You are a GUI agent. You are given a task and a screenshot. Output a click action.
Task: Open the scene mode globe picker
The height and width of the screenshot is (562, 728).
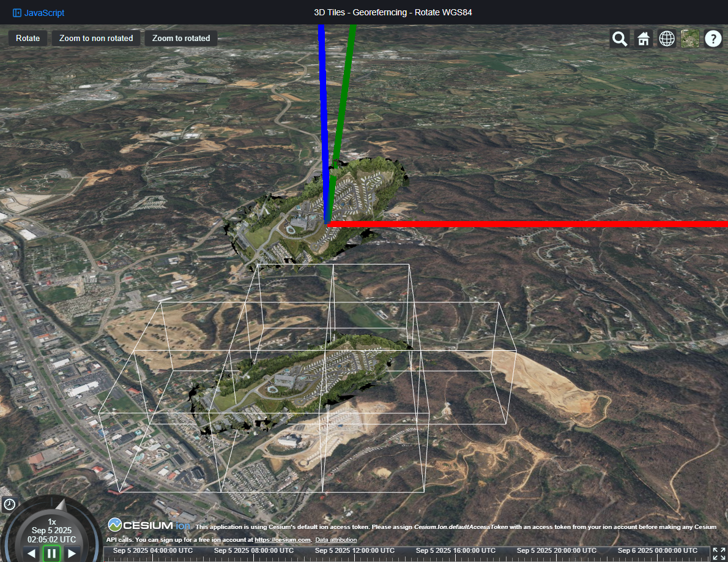coord(667,39)
